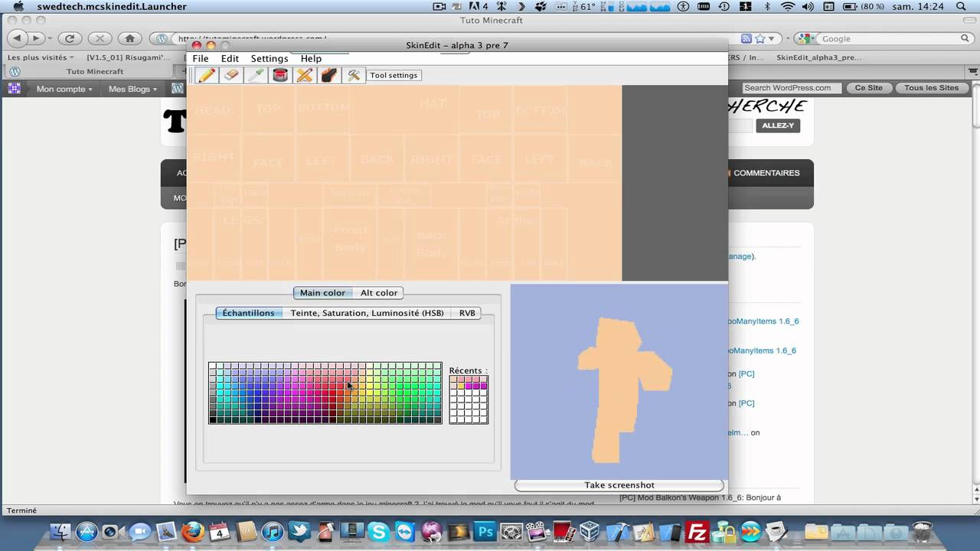Reload the page in Firefox
The height and width of the screenshot is (551, 980).
[69, 38]
